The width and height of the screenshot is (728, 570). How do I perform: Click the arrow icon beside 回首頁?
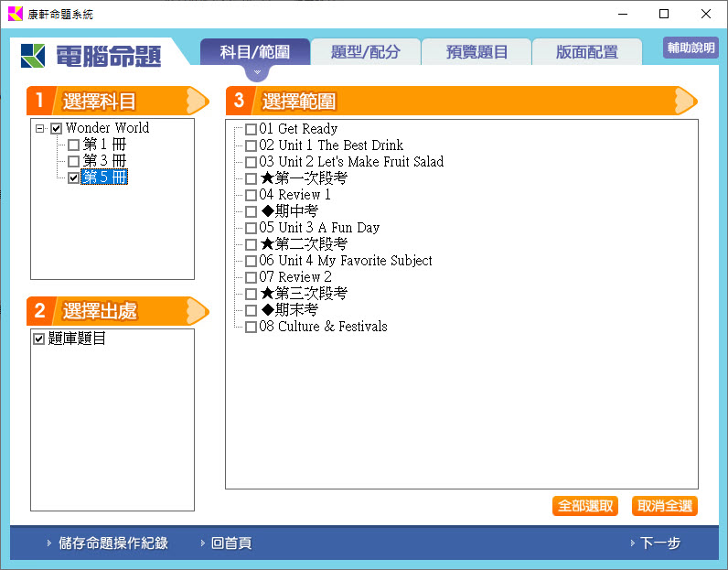pyautogui.click(x=203, y=543)
